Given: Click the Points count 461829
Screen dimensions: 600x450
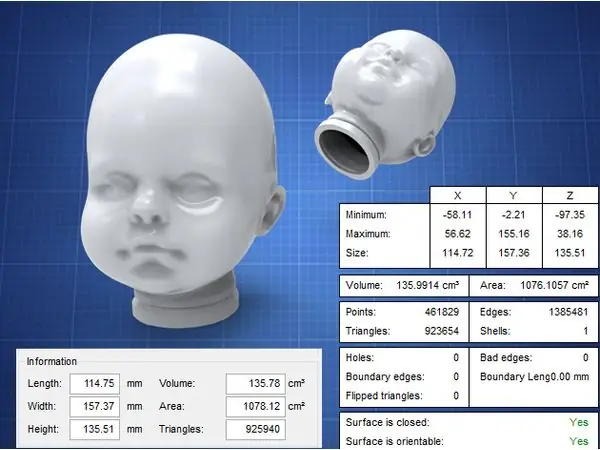Looking at the screenshot, I should point(442,312).
